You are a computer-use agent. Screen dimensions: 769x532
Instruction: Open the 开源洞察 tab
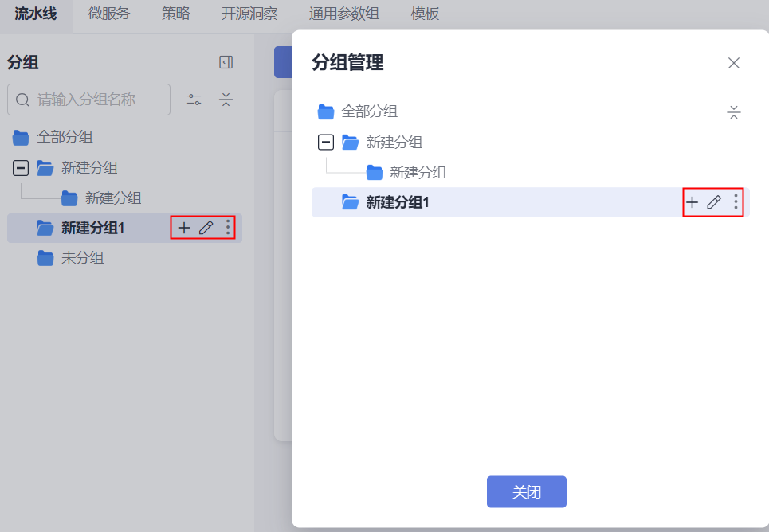tap(249, 14)
